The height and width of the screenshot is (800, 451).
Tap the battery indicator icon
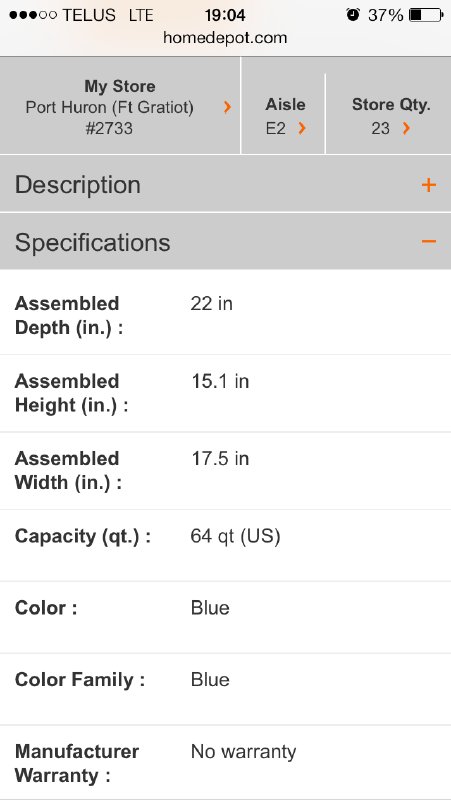pyautogui.click(x=426, y=15)
